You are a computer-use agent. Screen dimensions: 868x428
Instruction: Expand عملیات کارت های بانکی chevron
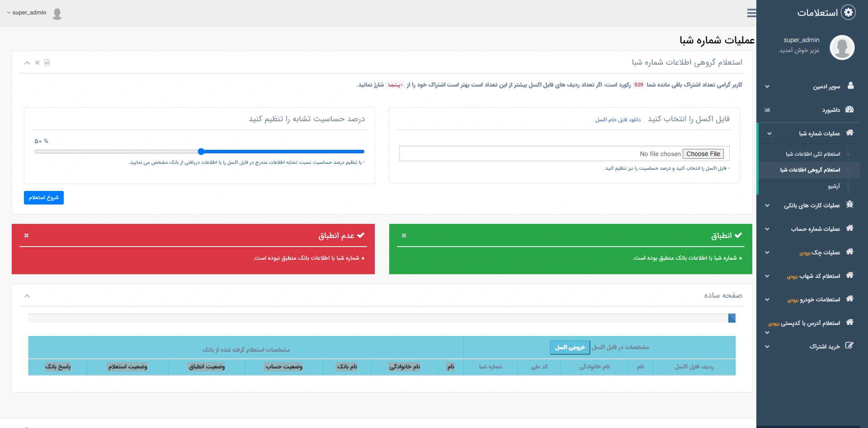767,205
